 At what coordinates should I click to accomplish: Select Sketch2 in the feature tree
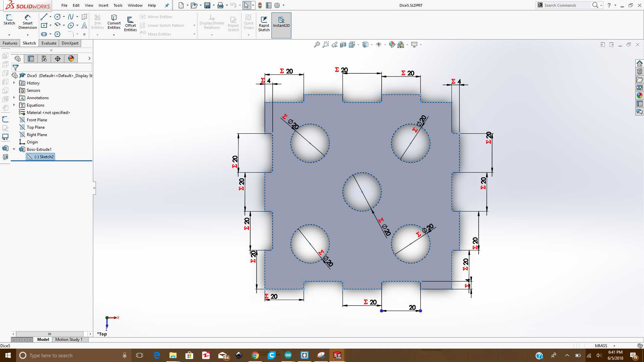[44, 157]
